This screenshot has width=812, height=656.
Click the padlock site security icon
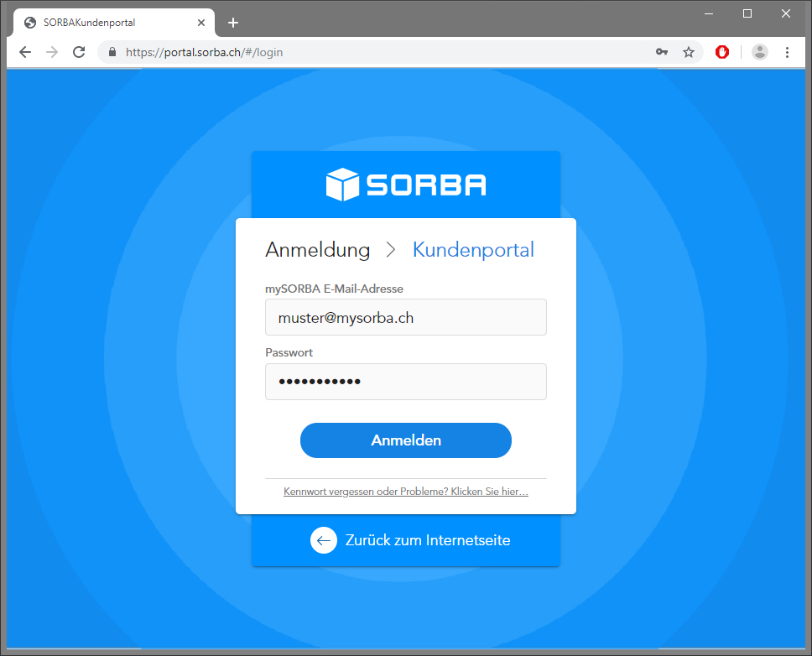pyautogui.click(x=112, y=52)
